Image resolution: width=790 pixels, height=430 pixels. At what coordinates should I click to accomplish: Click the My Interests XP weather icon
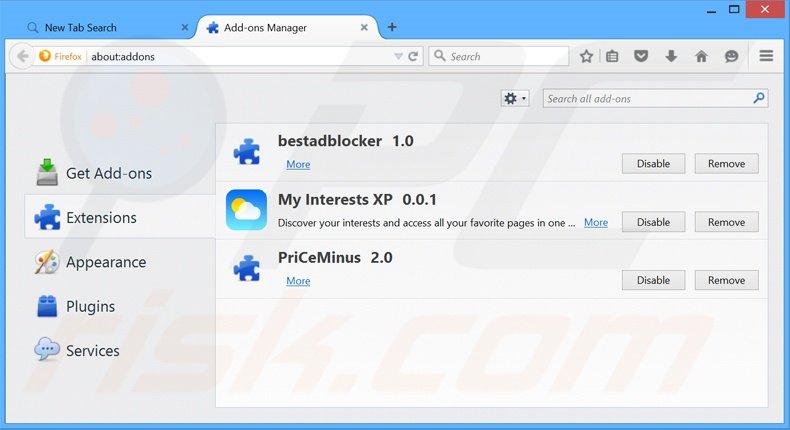point(246,210)
